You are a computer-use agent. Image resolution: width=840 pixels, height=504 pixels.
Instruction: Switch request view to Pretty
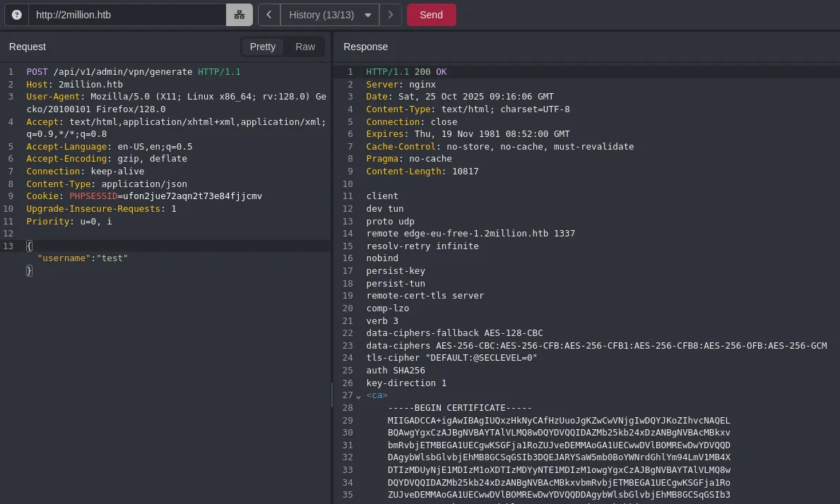click(263, 47)
